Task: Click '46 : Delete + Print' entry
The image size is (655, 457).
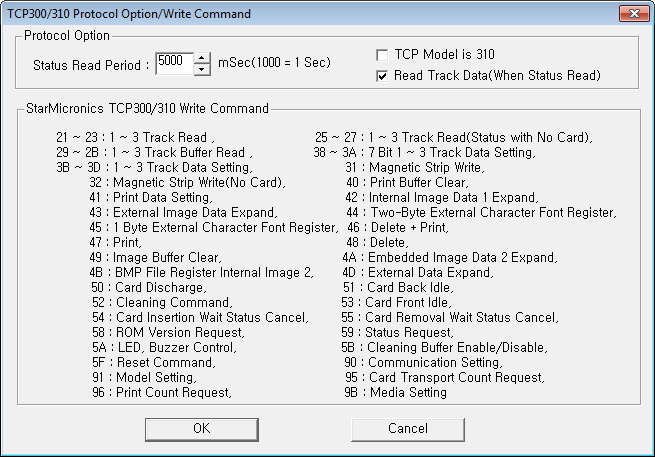Action: (398, 228)
